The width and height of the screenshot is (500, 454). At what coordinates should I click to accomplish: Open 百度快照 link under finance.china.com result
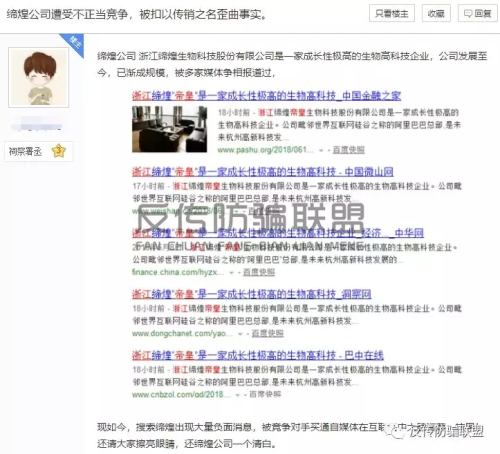[x=259, y=272]
